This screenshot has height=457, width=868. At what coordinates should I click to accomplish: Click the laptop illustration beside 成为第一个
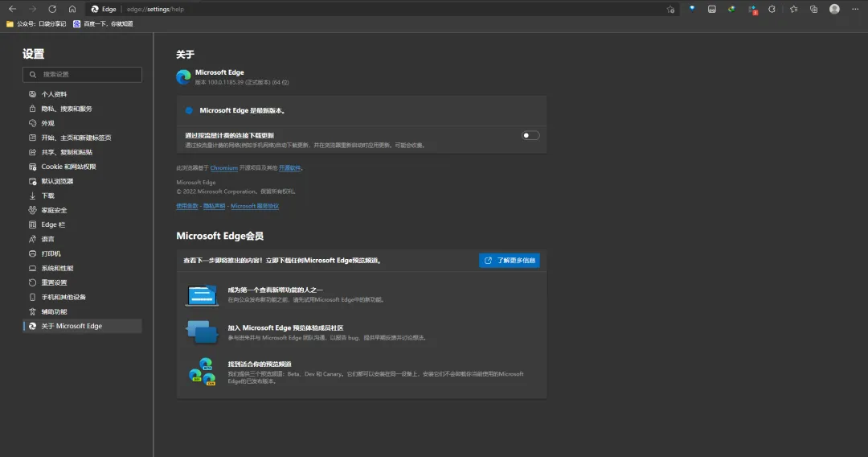202,295
